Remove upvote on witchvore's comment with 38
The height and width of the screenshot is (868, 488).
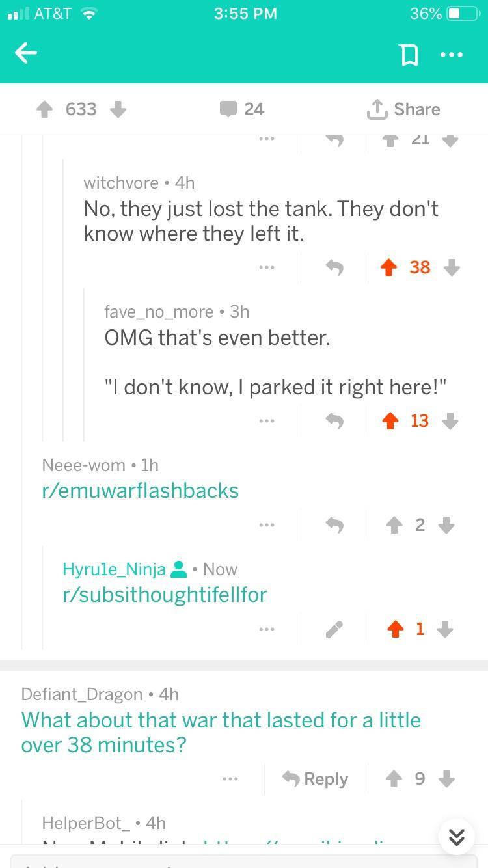click(389, 267)
